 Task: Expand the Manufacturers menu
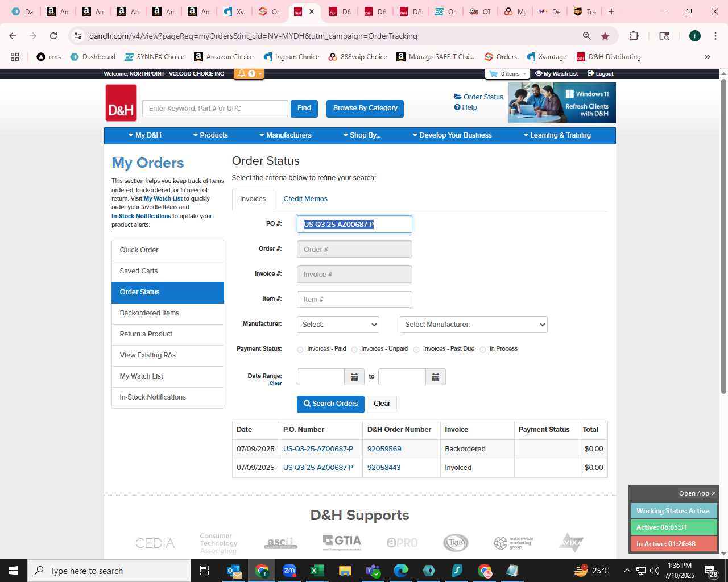[286, 135]
